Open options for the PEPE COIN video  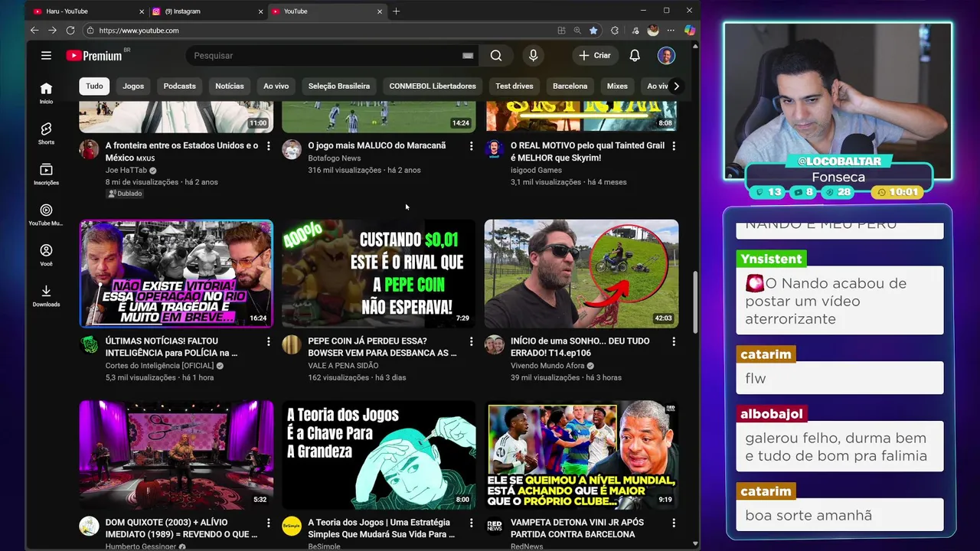(x=471, y=341)
